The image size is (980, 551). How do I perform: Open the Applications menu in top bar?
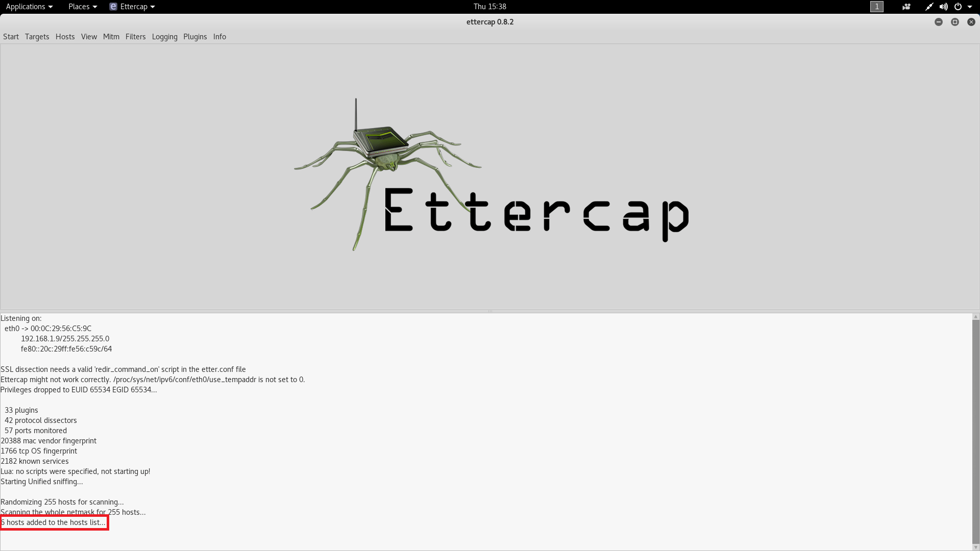tap(29, 7)
